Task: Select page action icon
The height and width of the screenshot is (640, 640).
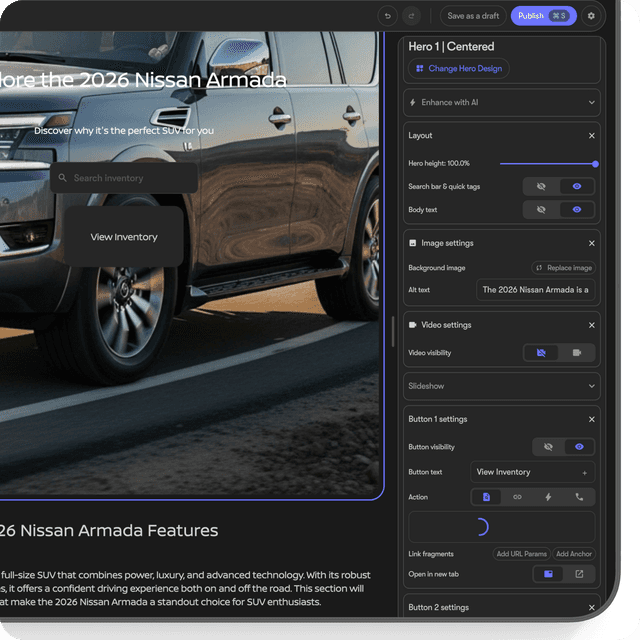Action: click(486, 497)
